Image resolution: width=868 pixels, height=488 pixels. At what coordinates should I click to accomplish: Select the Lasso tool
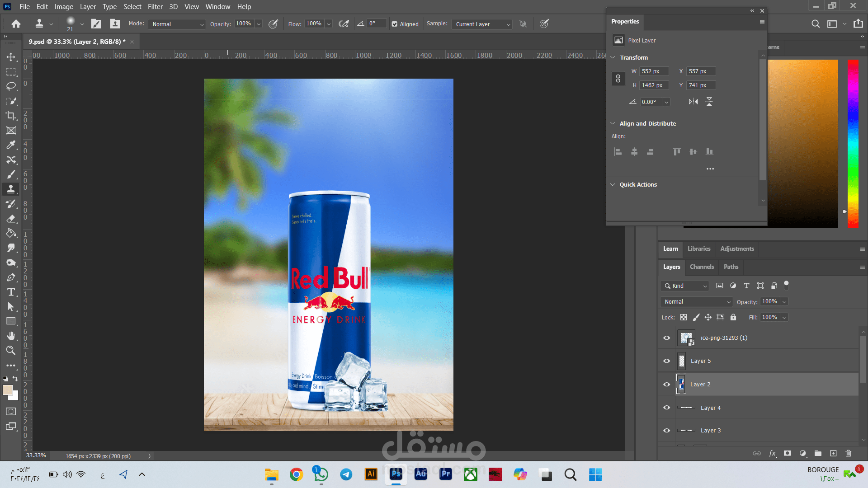coord(11,86)
